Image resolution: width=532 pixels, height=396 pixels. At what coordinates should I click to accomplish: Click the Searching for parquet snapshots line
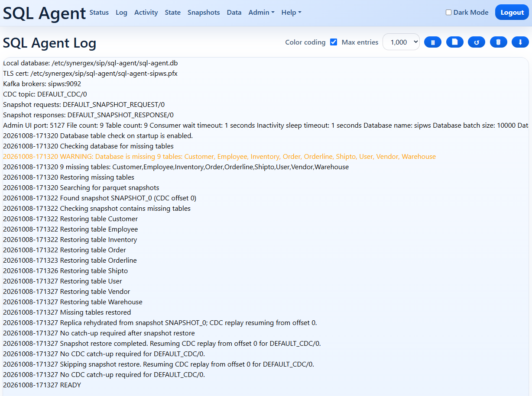(81, 188)
